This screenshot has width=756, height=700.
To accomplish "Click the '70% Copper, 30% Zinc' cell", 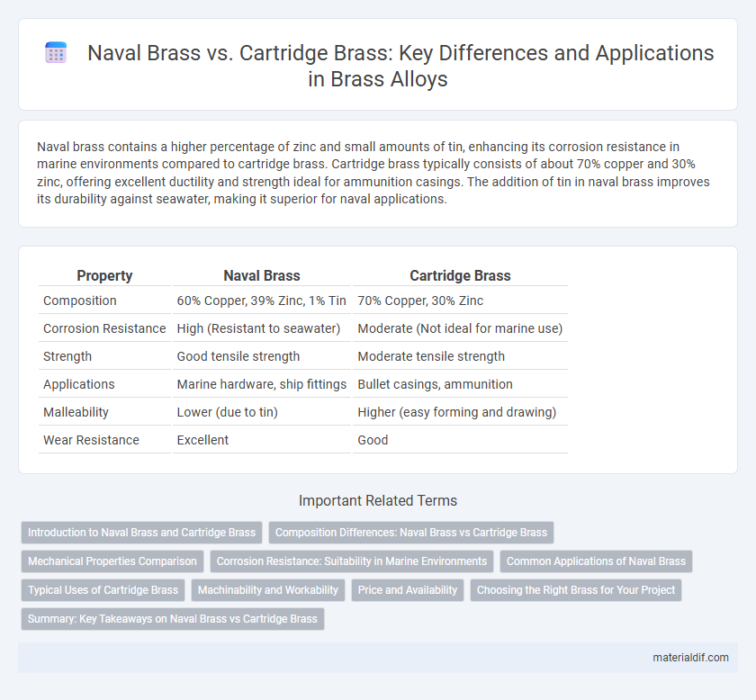I will tap(460, 301).
